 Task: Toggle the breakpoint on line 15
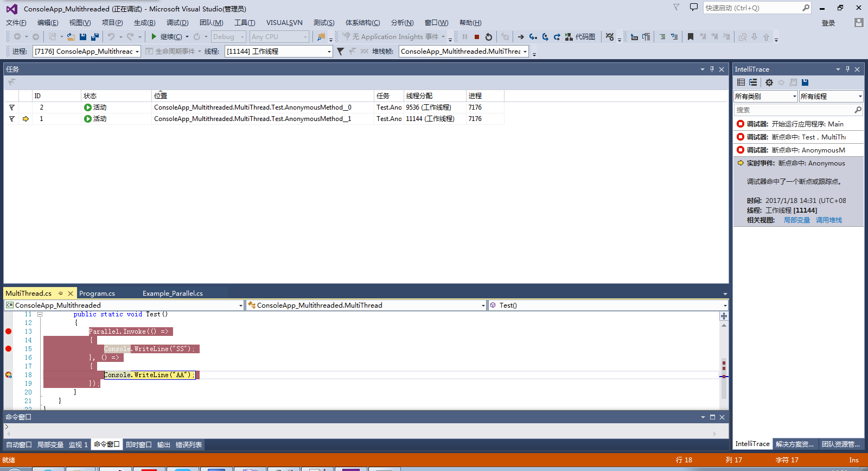coord(8,349)
